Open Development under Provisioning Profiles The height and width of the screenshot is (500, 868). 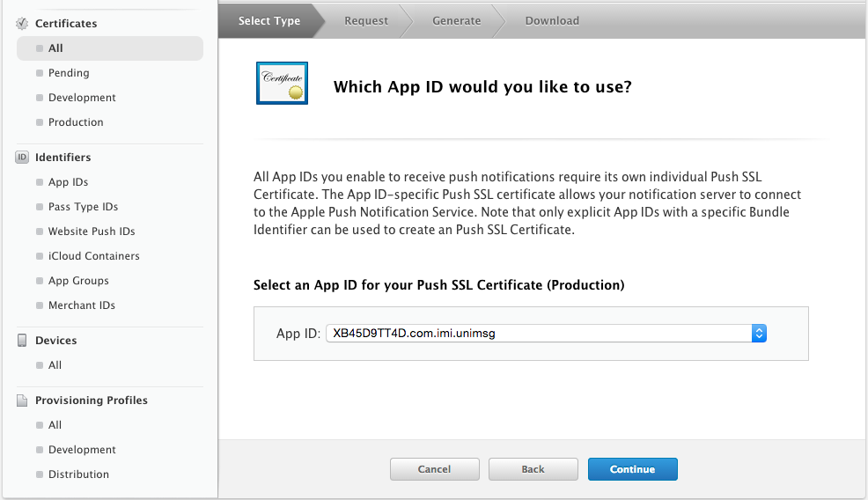pos(82,450)
